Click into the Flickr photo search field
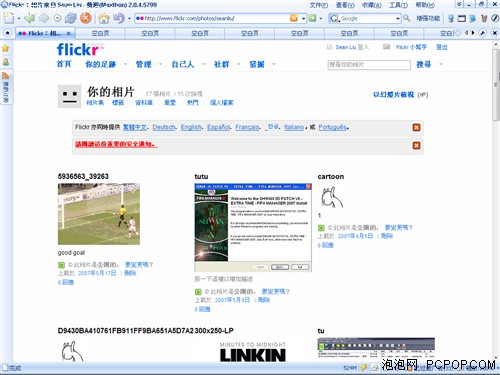This screenshot has height=375, width=500. click(x=369, y=65)
